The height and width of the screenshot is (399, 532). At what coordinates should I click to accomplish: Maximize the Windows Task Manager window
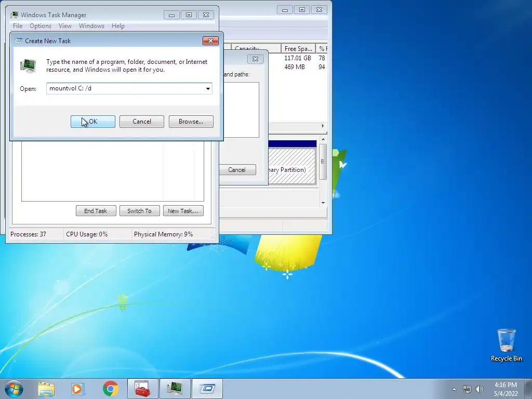point(189,15)
